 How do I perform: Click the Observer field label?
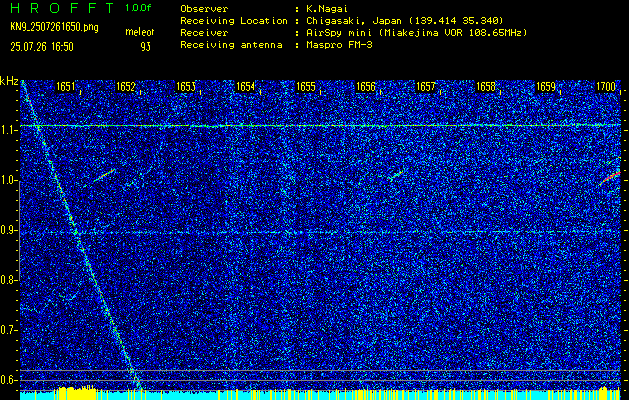204,9
